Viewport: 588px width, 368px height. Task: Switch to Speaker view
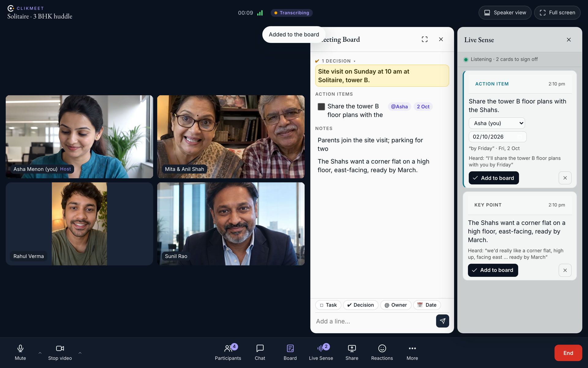505,13
